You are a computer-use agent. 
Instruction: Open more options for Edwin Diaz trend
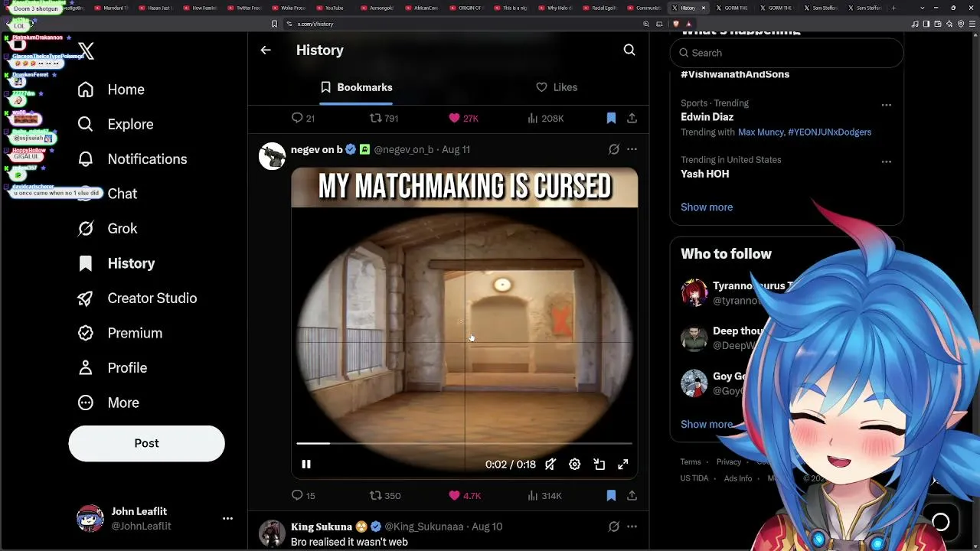coord(886,105)
